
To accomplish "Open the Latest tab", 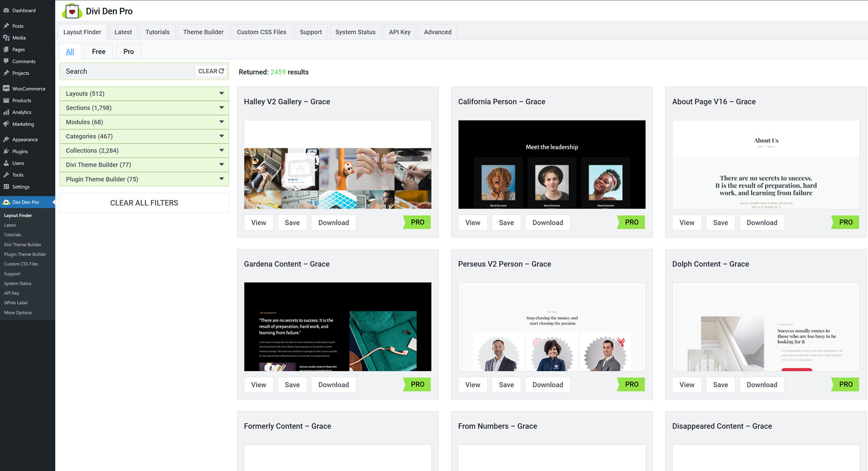I will (123, 32).
